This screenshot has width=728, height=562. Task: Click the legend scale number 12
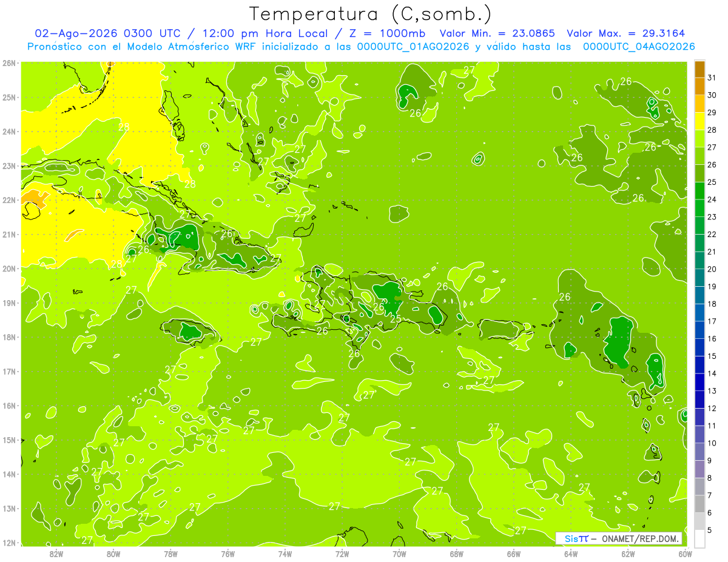click(712, 408)
